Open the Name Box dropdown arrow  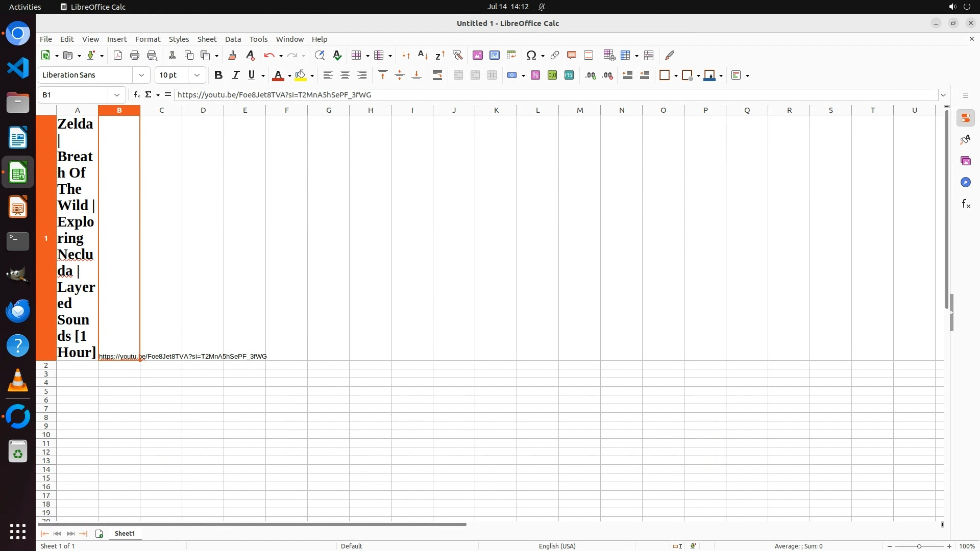[117, 95]
